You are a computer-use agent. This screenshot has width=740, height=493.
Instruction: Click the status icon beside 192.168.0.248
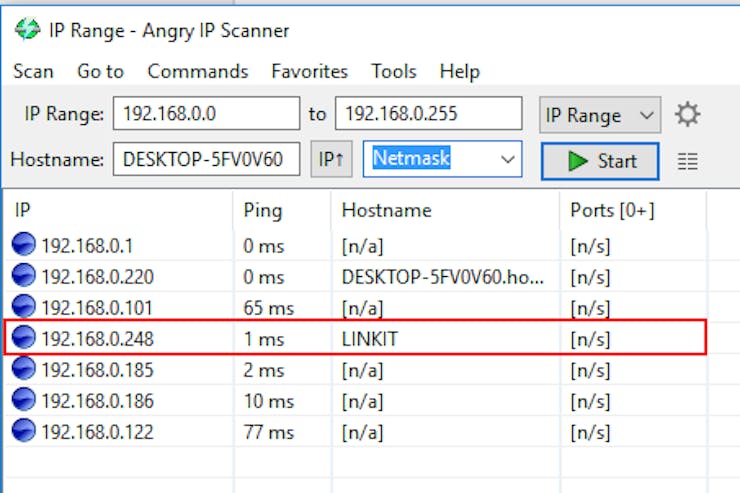24,339
